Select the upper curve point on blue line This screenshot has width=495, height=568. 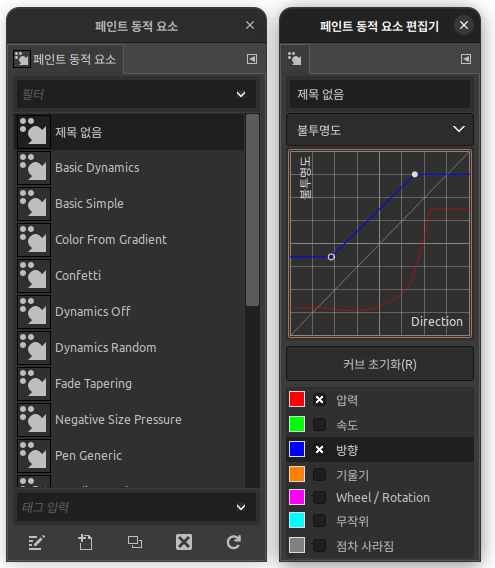(415, 174)
